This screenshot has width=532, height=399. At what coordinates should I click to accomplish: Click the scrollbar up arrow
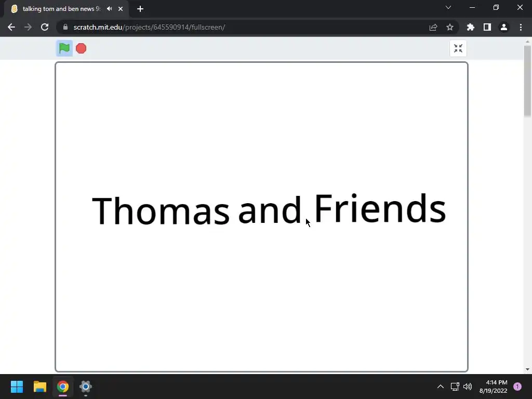click(527, 42)
